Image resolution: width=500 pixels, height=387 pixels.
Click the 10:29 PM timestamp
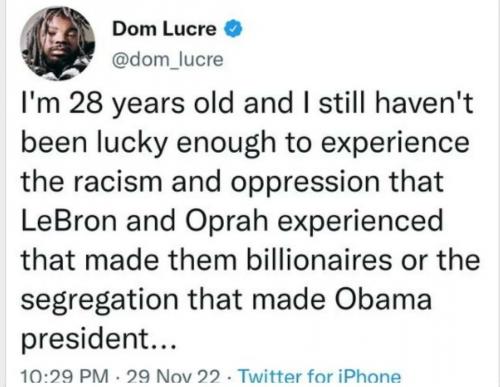coord(65,377)
